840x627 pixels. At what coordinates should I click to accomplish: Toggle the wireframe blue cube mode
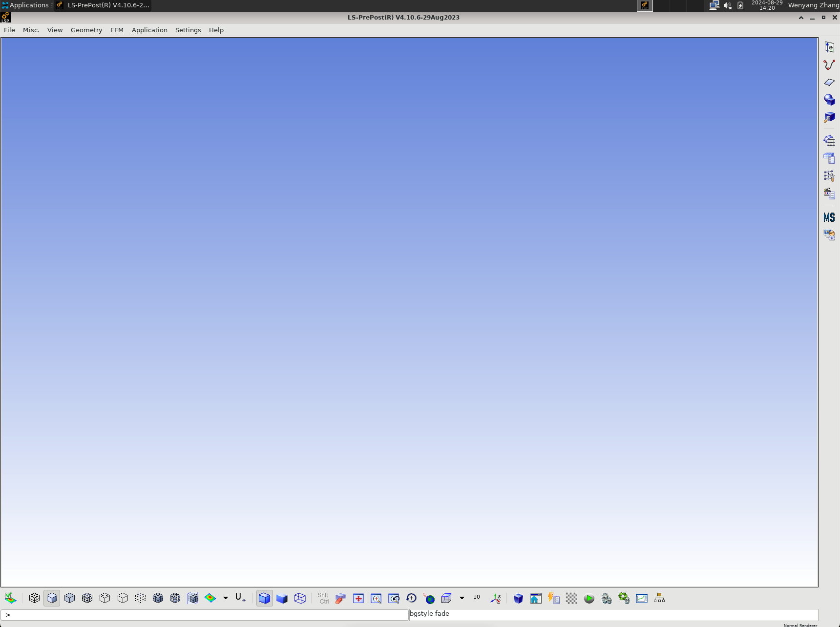[300, 598]
